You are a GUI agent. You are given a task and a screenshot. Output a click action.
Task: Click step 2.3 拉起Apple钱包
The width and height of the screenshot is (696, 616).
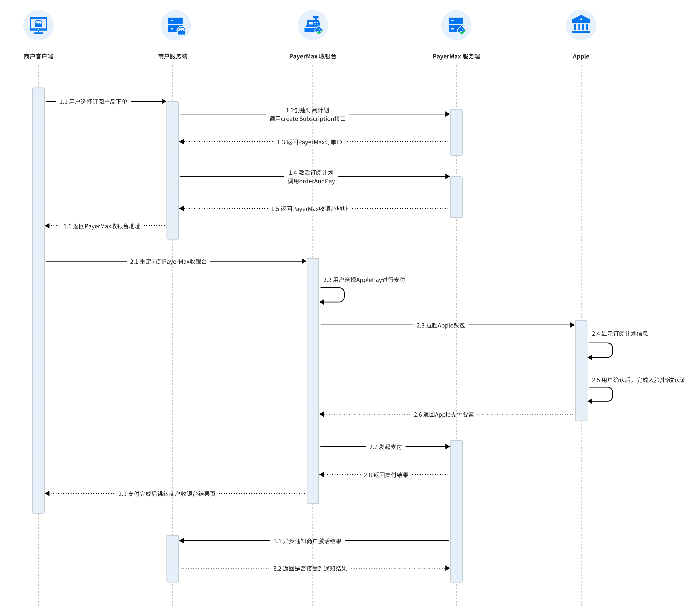pyautogui.click(x=441, y=325)
